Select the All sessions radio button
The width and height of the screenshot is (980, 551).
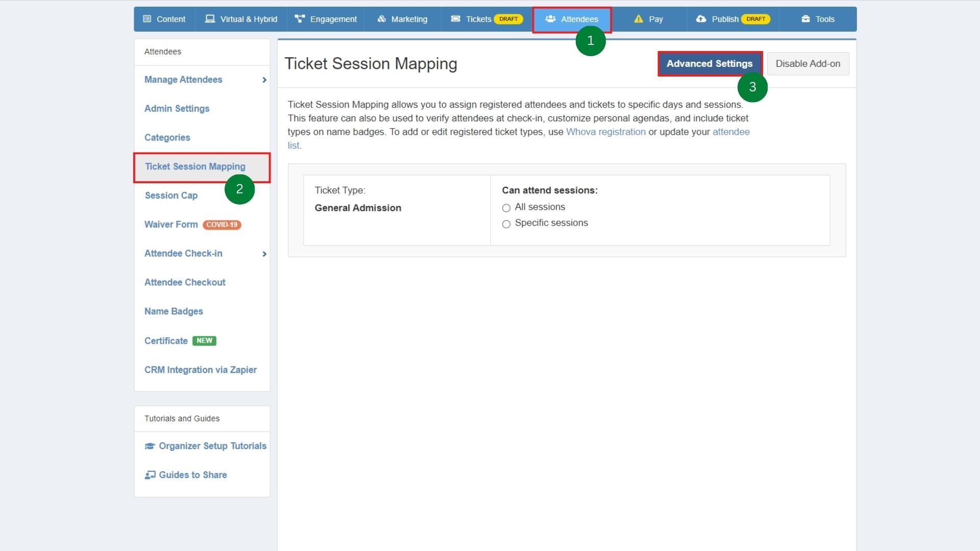click(507, 207)
